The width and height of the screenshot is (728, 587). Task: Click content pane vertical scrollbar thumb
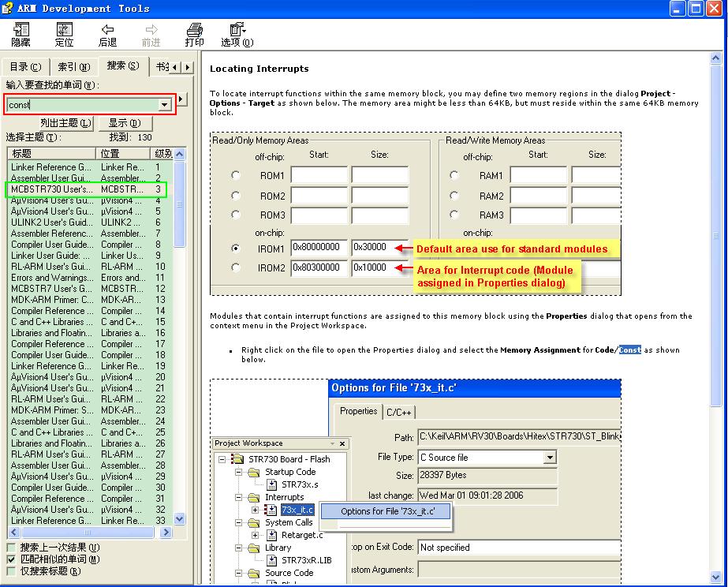(715, 236)
